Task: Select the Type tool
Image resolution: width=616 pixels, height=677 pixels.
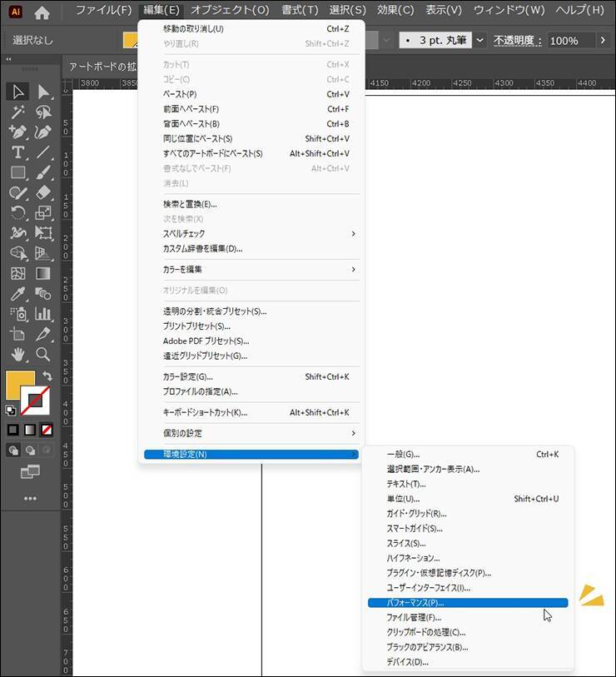Action: tap(18, 152)
